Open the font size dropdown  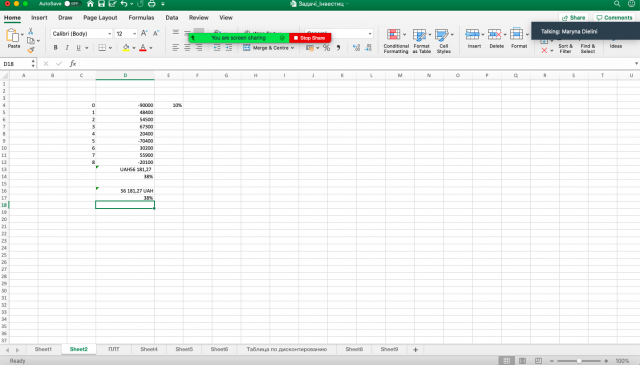coord(134,34)
